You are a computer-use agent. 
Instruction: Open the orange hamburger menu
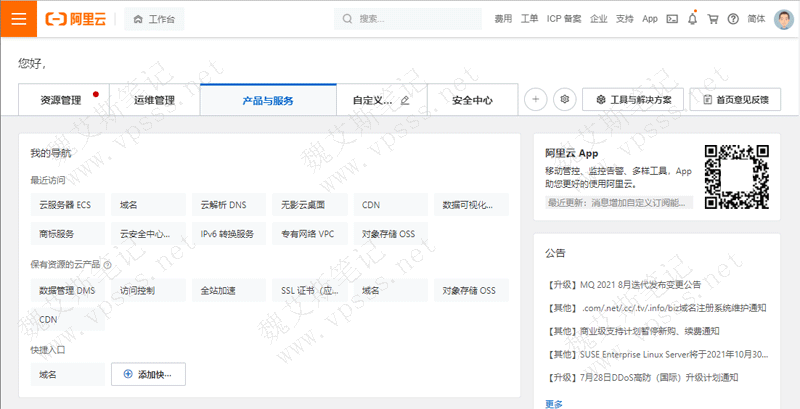pos(18,19)
